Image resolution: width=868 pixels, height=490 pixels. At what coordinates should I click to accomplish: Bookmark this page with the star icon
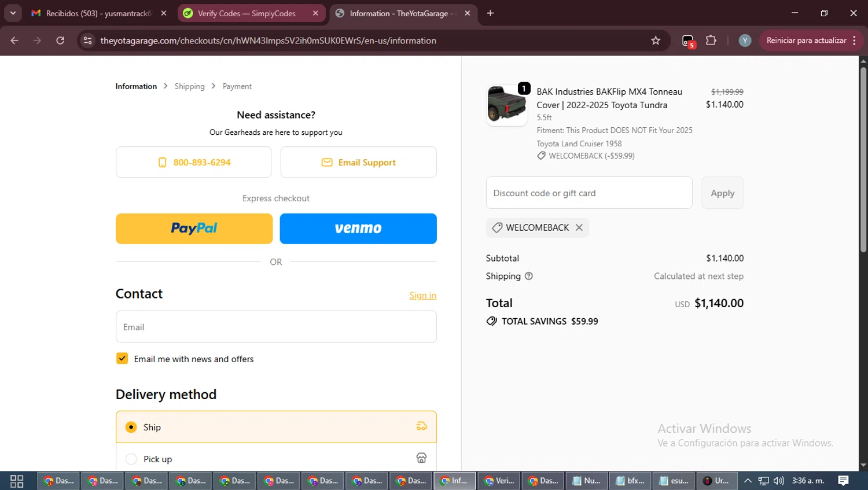click(x=656, y=40)
